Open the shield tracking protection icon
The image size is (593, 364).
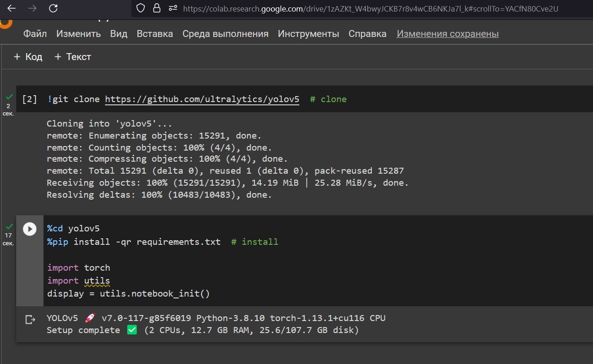pos(141,8)
